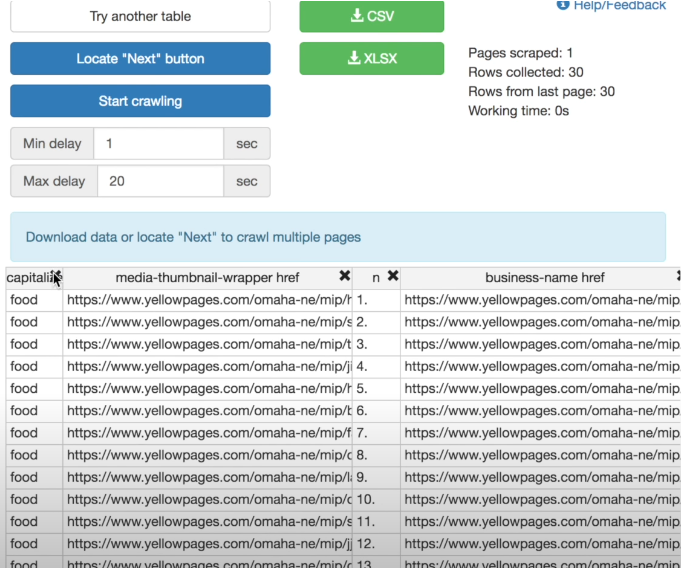Remove the n column with X icon
This screenshot has height=568, width=681.
[x=393, y=276]
